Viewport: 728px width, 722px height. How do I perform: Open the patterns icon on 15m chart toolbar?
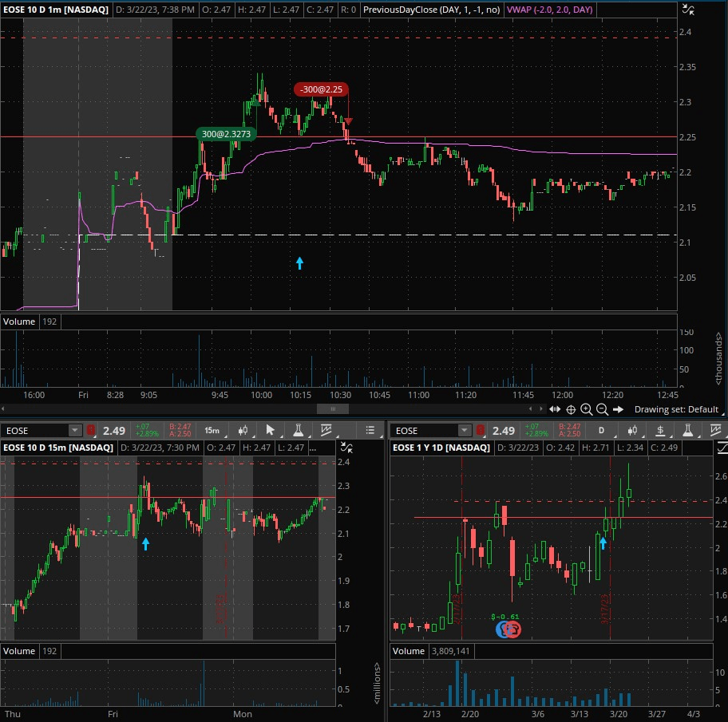(x=326, y=430)
